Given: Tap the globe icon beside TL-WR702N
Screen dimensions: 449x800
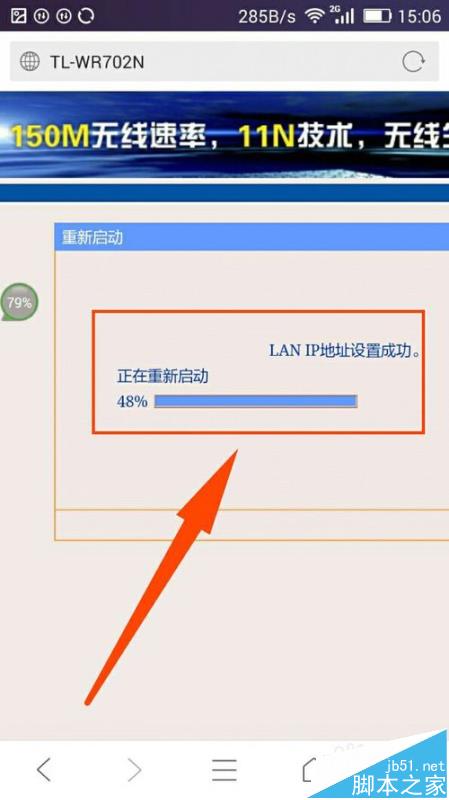Looking at the screenshot, I should coord(30,62).
